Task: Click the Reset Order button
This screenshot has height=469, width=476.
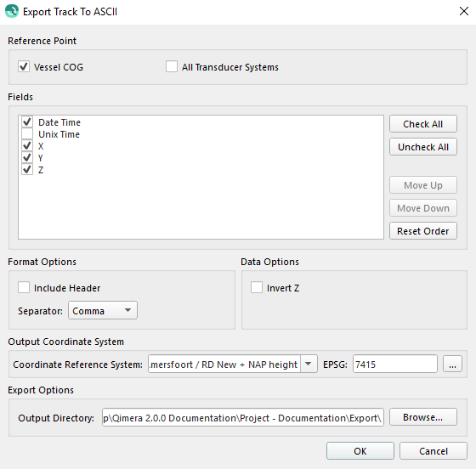Action: click(423, 231)
